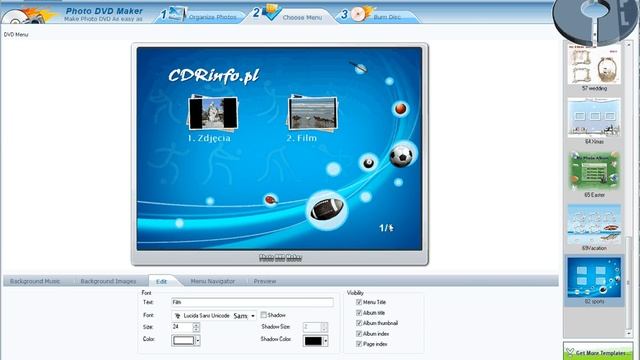Open the Background Images tab
This screenshot has width=640, height=360.
[x=108, y=281]
